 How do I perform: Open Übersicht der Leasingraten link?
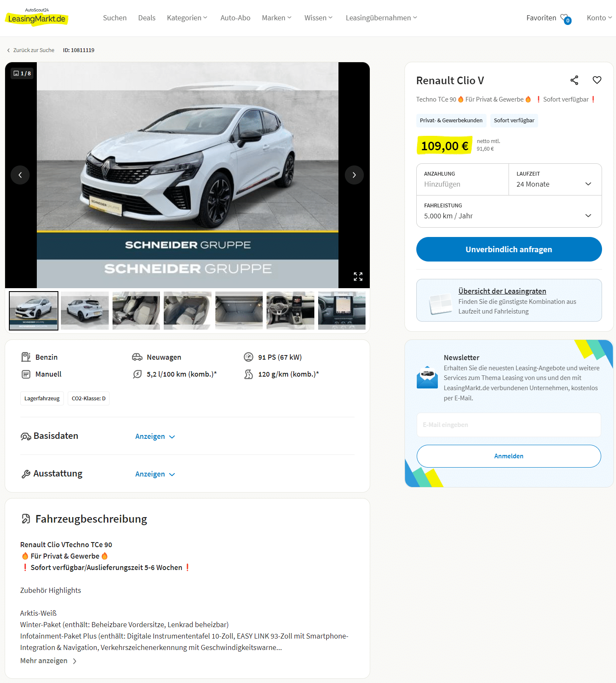click(x=502, y=291)
